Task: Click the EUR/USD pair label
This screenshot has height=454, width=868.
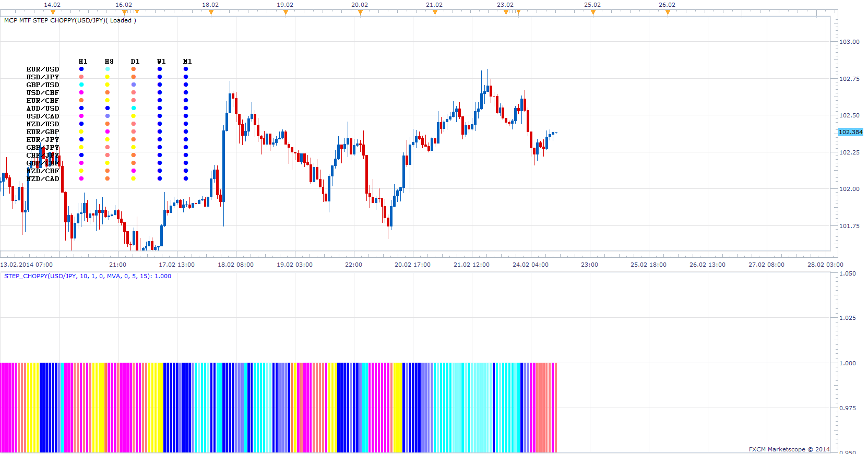Action: pyautogui.click(x=43, y=69)
